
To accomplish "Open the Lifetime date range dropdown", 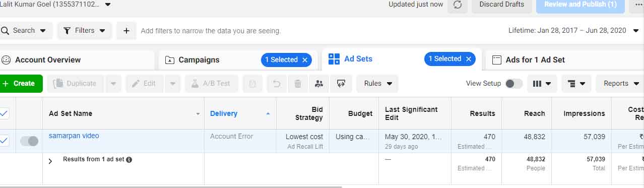I will click(x=574, y=31).
